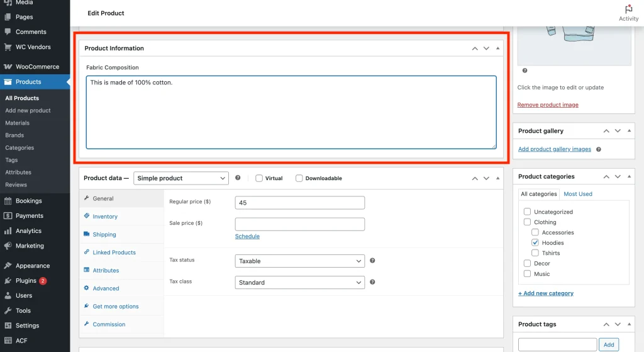The image size is (644, 352).
Task: Open the Tax class dropdown
Action: click(x=300, y=282)
